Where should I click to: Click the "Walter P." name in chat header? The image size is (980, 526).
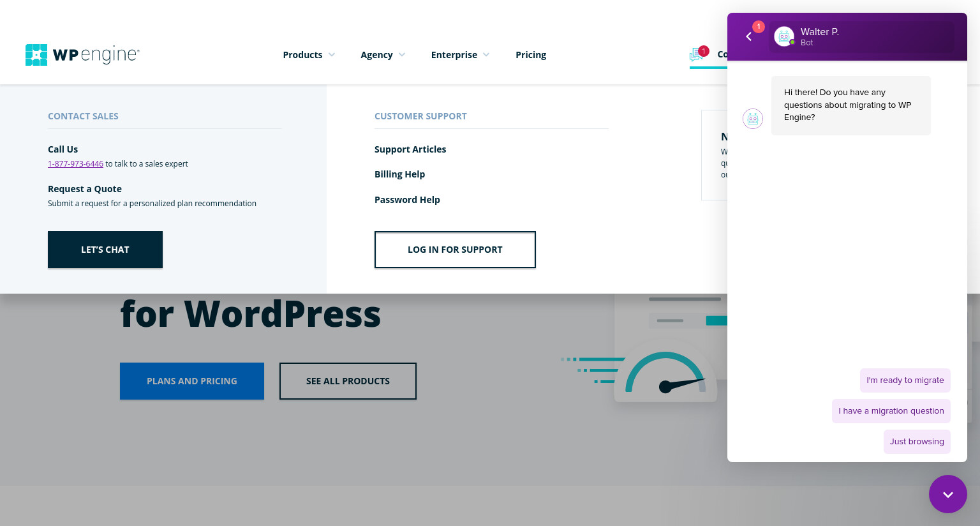820,32
